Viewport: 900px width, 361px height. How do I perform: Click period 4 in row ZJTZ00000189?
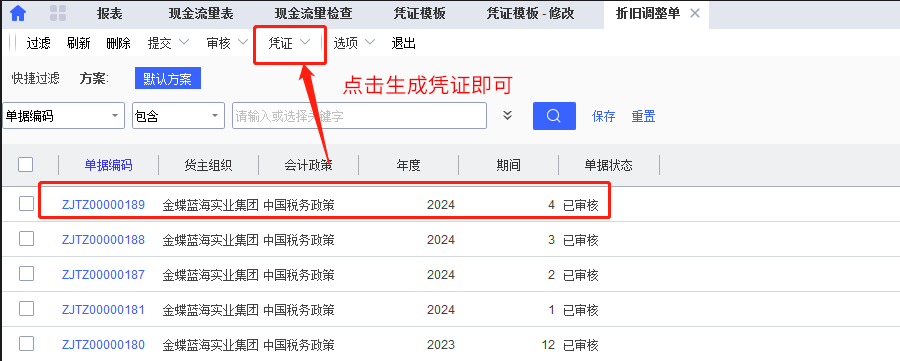552,204
